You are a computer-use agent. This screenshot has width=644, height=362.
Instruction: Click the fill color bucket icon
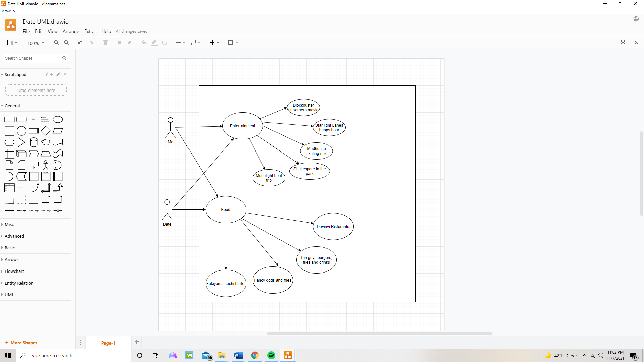click(144, 43)
